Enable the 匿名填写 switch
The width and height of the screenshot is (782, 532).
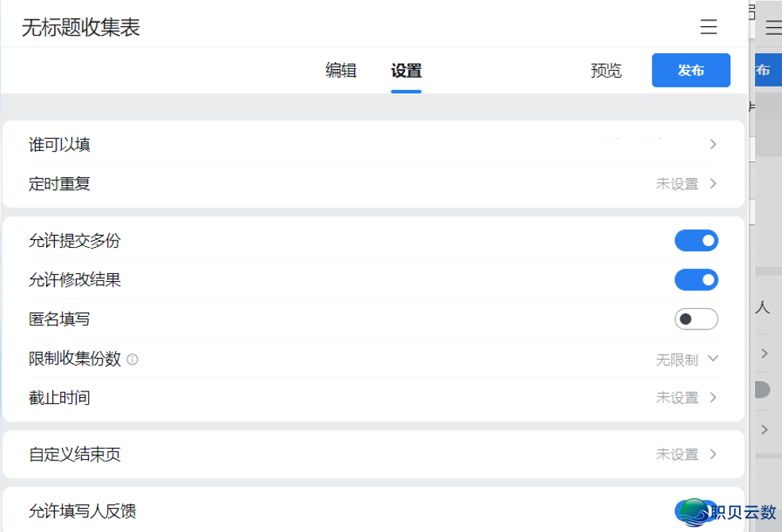(x=696, y=319)
